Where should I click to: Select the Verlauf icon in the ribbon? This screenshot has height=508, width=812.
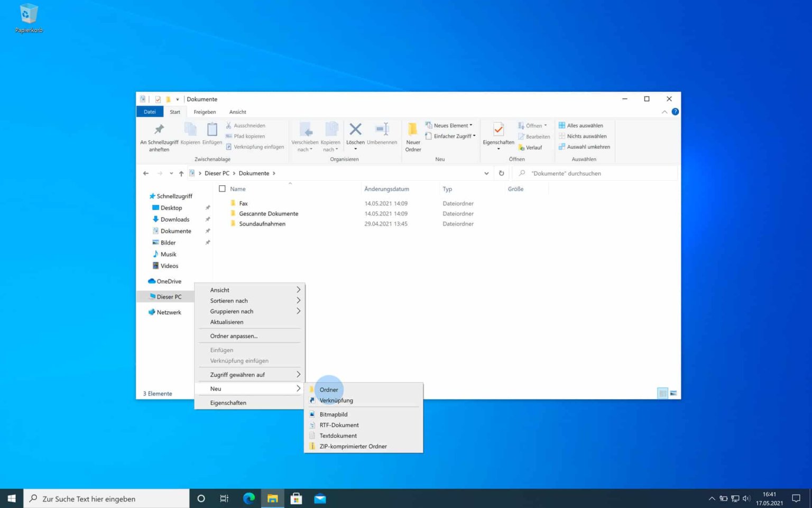[522, 147]
